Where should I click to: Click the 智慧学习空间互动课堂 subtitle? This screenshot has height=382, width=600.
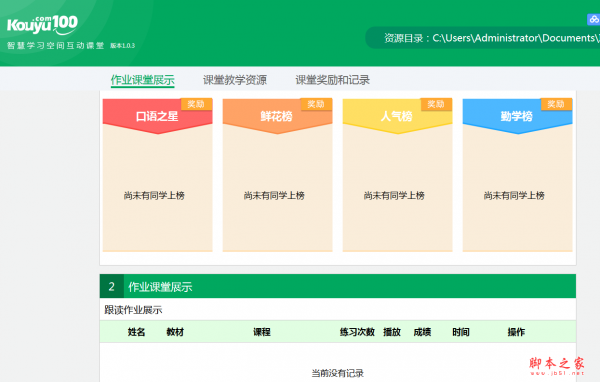[55, 46]
